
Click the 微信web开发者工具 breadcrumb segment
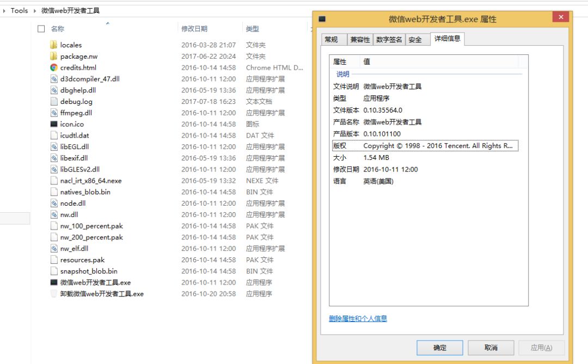(x=70, y=11)
